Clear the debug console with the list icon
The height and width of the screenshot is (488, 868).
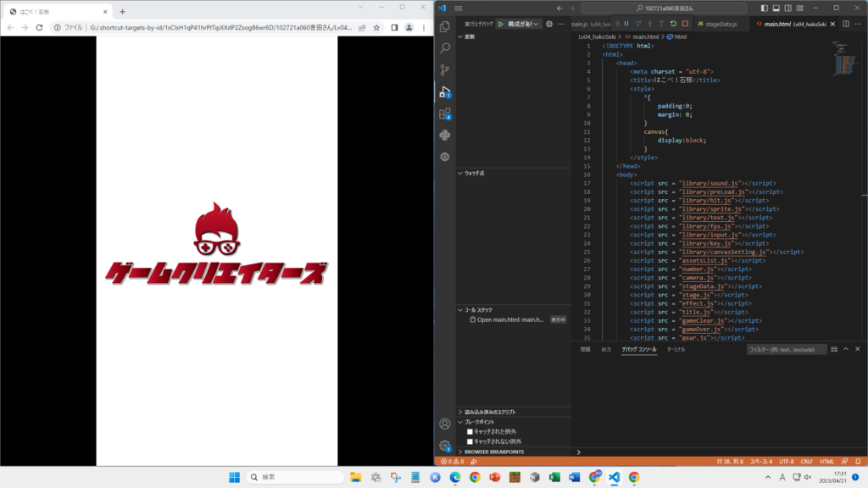click(x=834, y=349)
